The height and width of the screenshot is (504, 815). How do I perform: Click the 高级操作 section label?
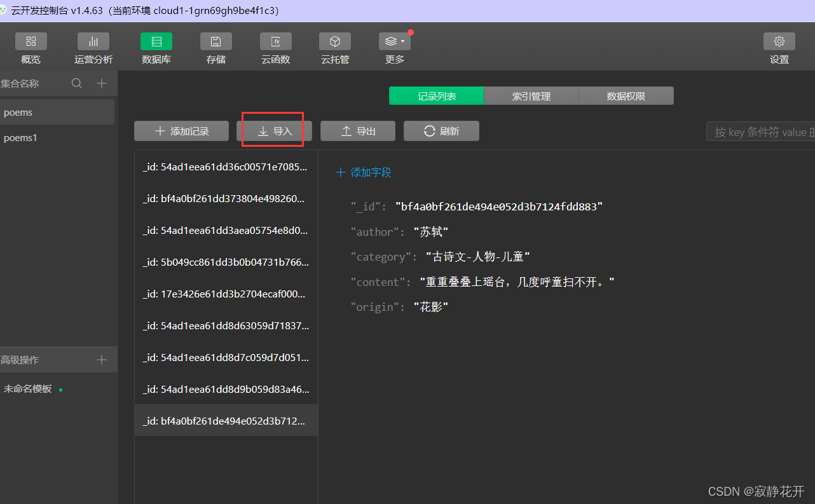click(20, 360)
